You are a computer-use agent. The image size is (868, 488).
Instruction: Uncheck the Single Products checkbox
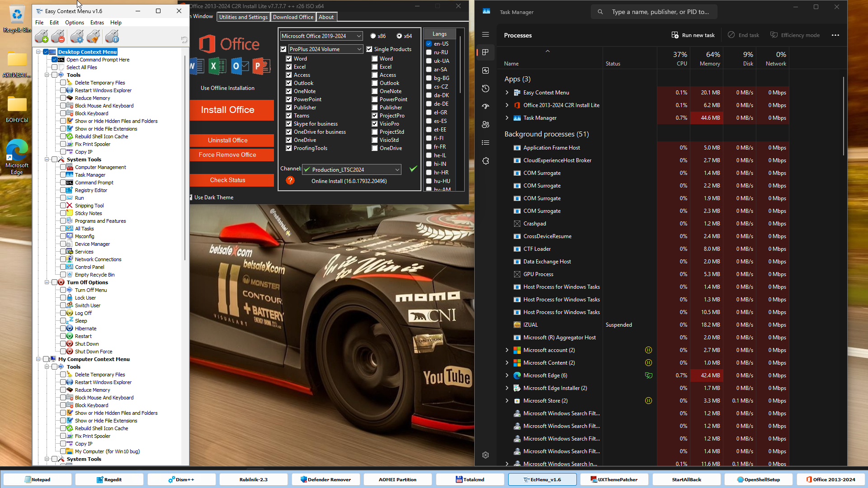369,49
